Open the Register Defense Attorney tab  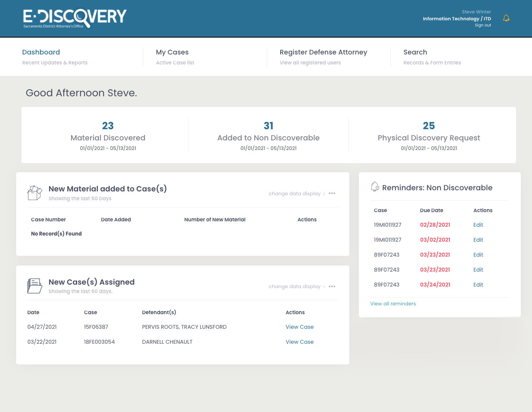(324, 52)
